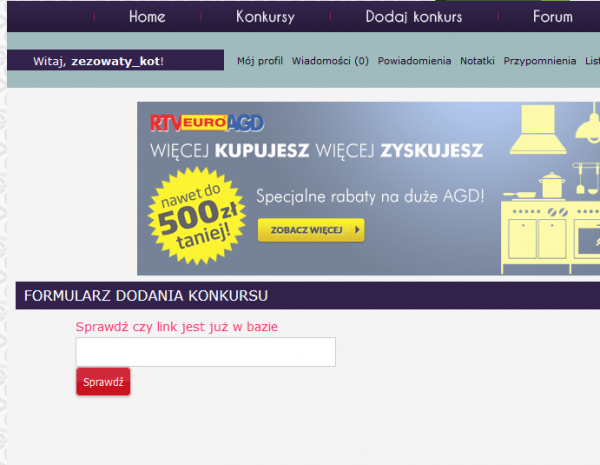Click the zezowaty_kot username
This screenshot has height=465, width=600.
point(115,61)
